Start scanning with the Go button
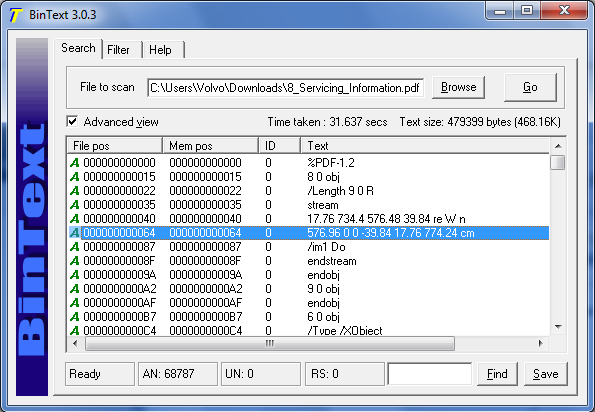The image size is (595, 412). click(530, 87)
